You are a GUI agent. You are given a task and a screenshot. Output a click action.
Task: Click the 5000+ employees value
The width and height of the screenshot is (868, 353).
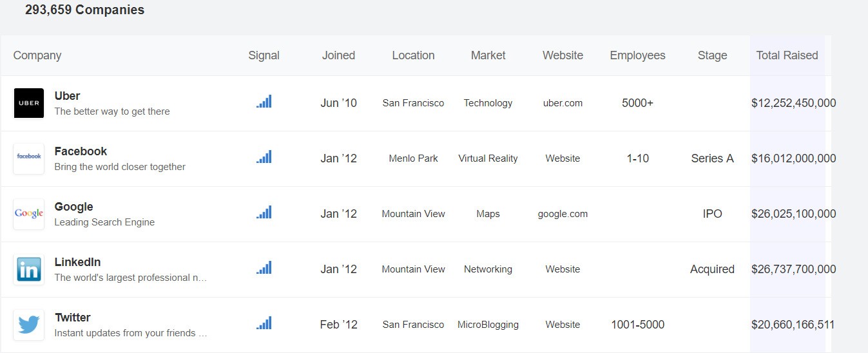pyautogui.click(x=638, y=103)
